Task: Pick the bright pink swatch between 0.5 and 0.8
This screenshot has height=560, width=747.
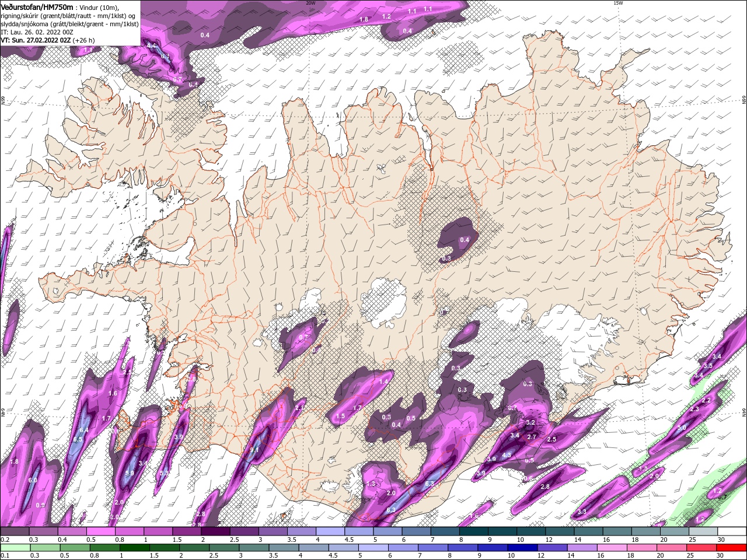Action: [x=100, y=531]
